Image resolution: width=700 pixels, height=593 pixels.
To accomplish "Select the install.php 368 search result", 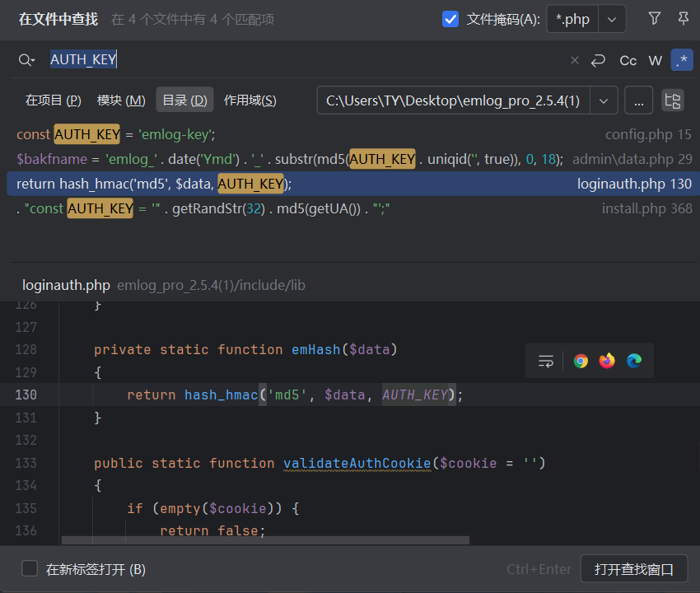I will (x=352, y=208).
